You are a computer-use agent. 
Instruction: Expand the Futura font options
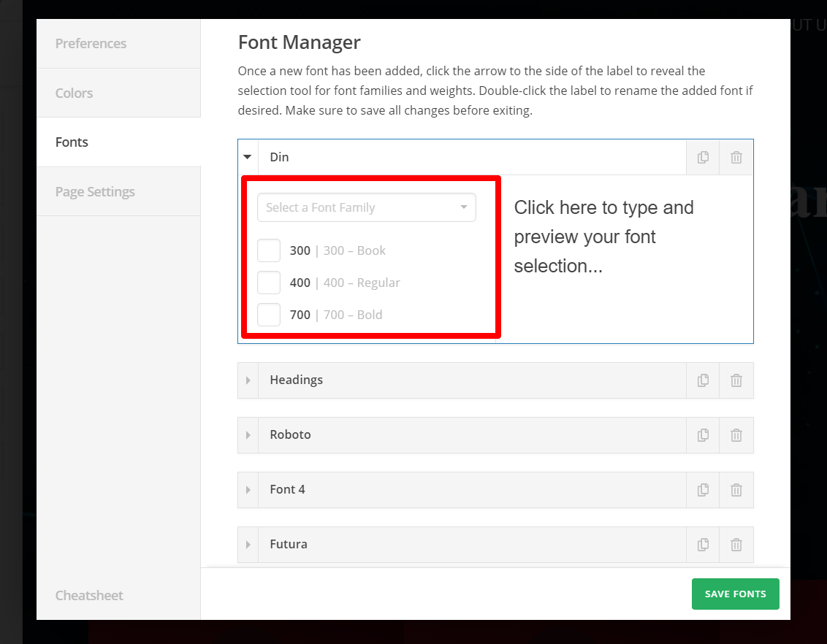pyautogui.click(x=248, y=545)
